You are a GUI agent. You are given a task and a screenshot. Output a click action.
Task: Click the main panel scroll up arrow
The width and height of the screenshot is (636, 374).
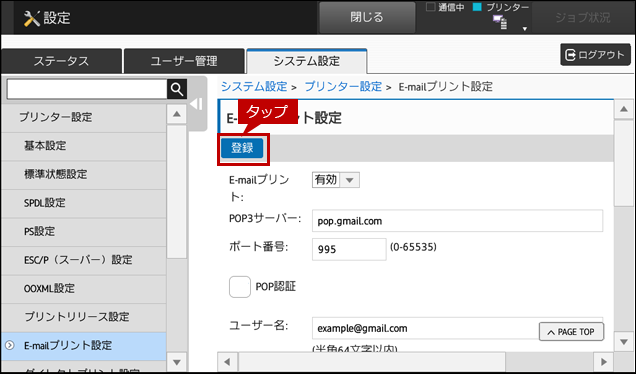click(624, 110)
